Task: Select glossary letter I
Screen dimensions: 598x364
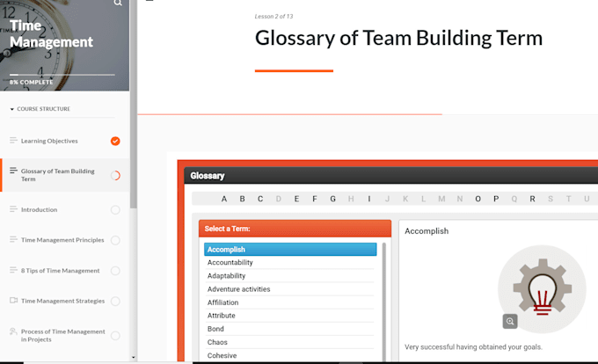Action: tap(369, 199)
